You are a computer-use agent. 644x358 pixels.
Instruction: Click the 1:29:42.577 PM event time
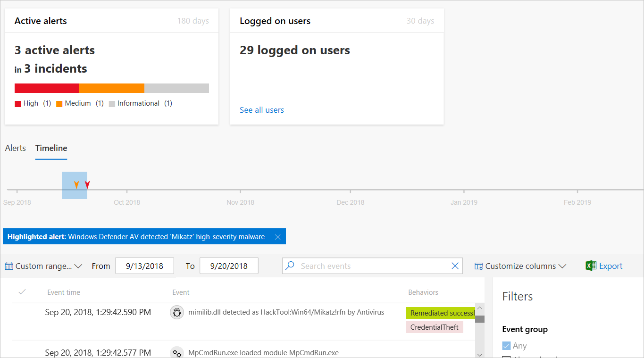(x=98, y=352)
